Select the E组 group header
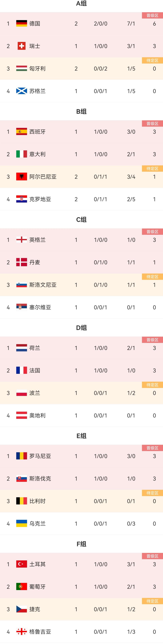Image resolution: width=163 pixels, height=644 pixels. tap(82, 436)
